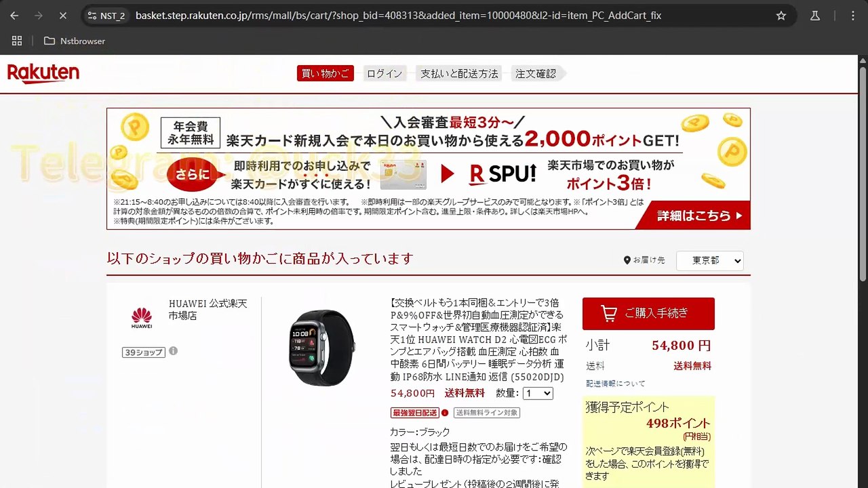Click the 小計 subtotal label
The width and height of the screenshot is (868, 488).
pos(597,345)
